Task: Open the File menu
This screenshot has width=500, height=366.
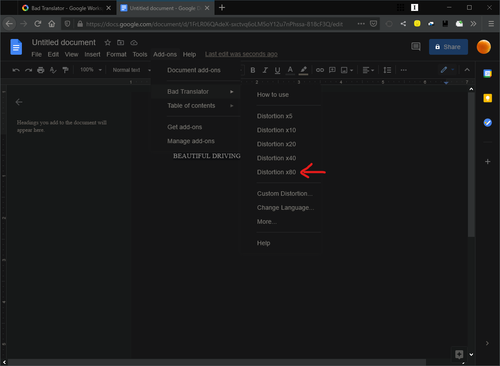Action: (x=36, y=54)
